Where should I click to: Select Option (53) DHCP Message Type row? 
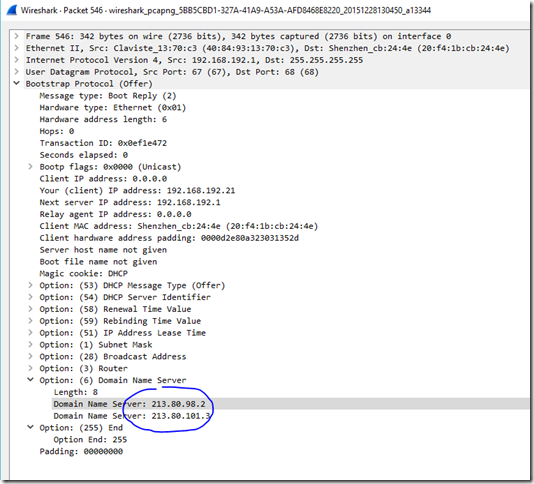[132, 285]
